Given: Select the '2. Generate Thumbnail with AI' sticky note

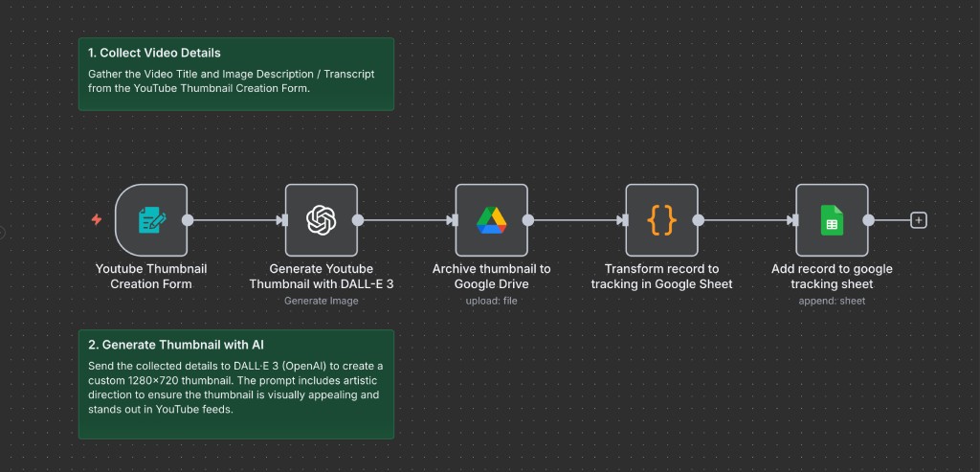Looking at the screenshot, I should tap(236, 384).
